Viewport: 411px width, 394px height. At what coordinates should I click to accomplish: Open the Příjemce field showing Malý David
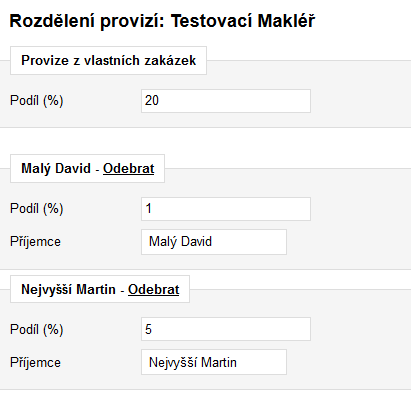coord(214,242)
